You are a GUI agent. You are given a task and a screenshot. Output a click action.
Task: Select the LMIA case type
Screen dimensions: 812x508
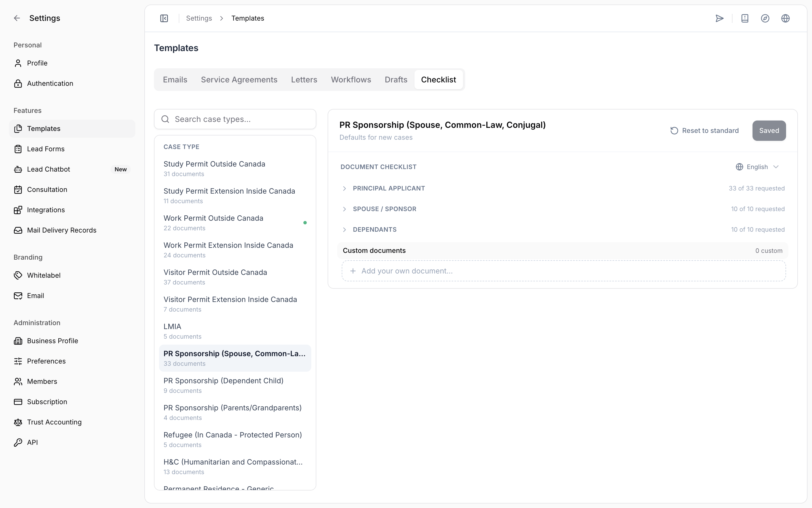pos(235,331)
